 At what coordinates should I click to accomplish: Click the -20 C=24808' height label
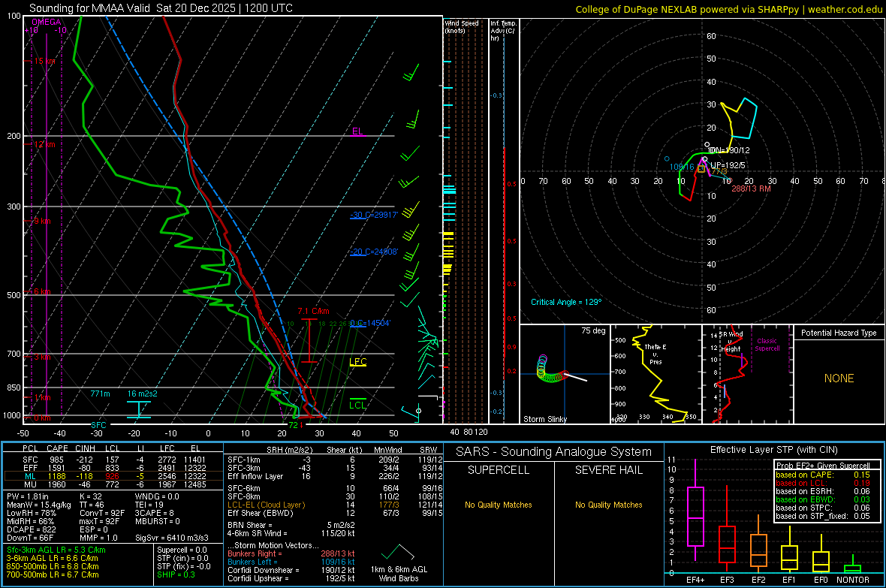pyautogui.click(x=375, y=252)
